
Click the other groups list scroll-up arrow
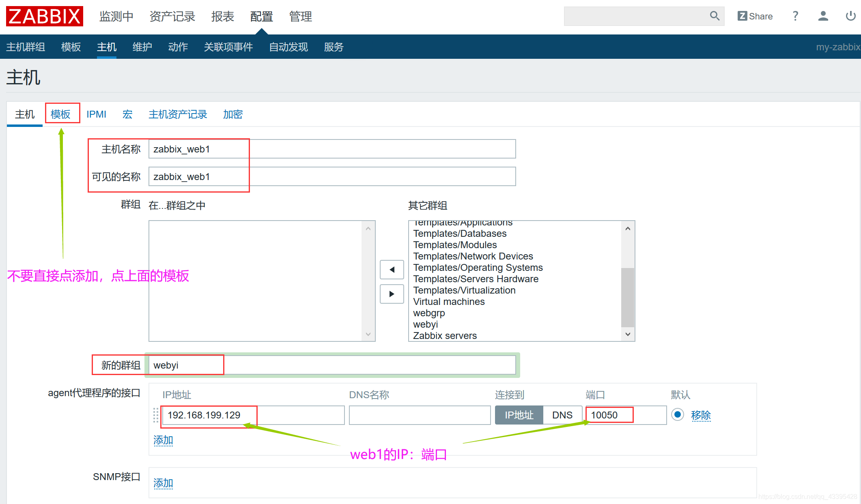(x=628, y=229)
